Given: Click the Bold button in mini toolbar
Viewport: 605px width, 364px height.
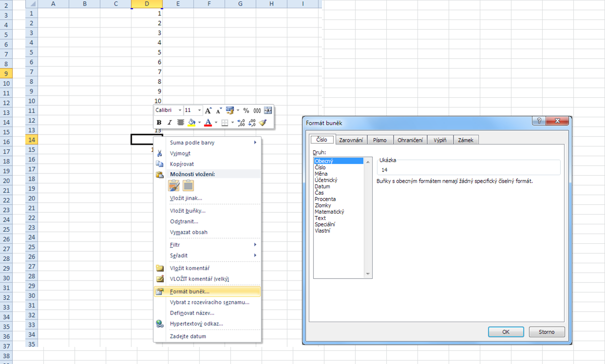Looking at the screenshot, I should coord(159,123).
